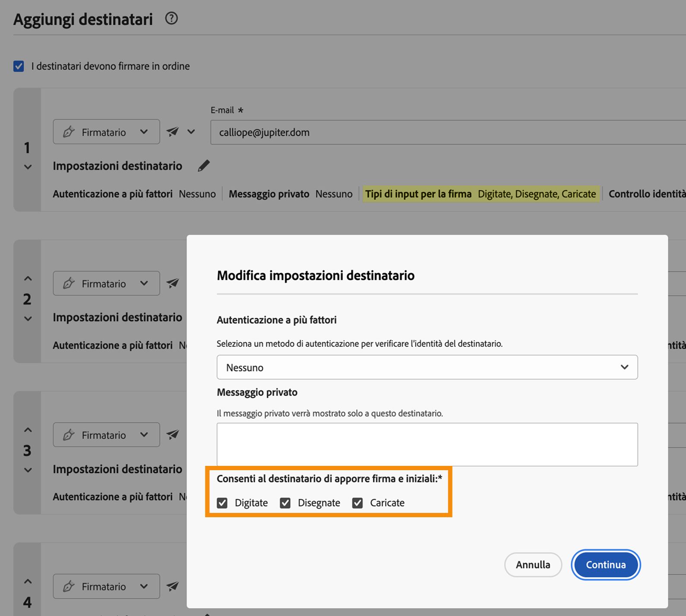Move recipient 2 up with chevron
686x616 pixels.
pyautogui.click(x=28, y=279)
